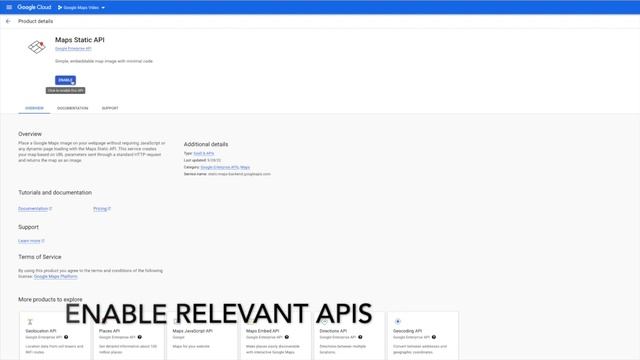Viewport: 640px width, 360px height.
Task: Click help icon on Maps Embed API card
Action: pyautogui.click(x=287, y=337)
